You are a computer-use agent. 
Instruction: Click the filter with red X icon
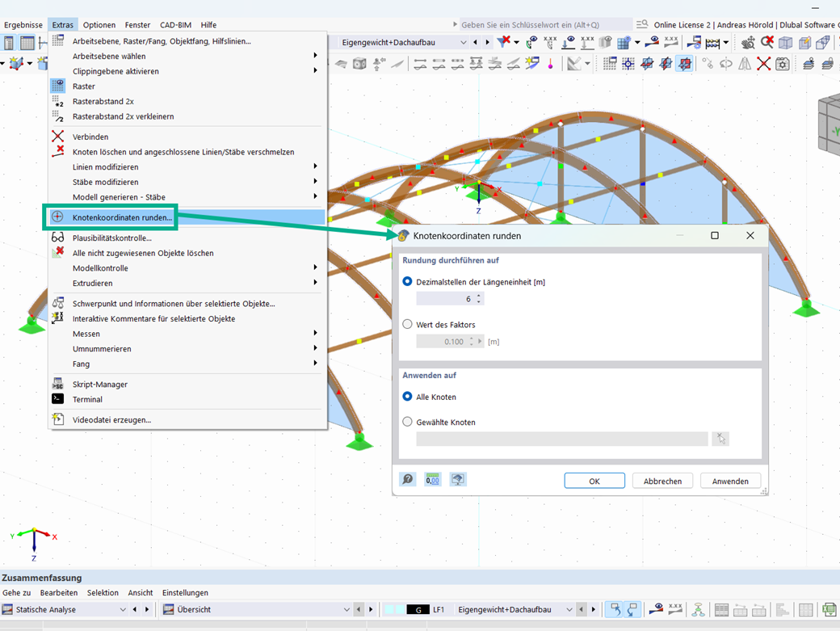(x=503, y=42)
